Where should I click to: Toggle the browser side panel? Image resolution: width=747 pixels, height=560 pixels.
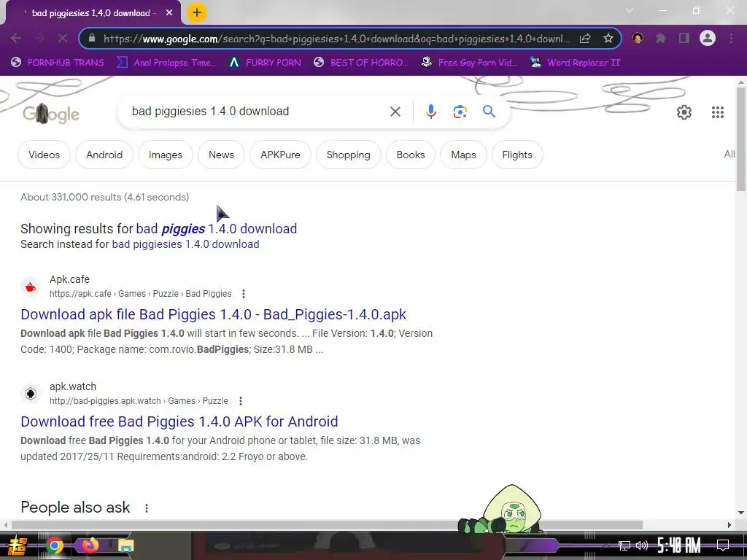click(684, 38)
